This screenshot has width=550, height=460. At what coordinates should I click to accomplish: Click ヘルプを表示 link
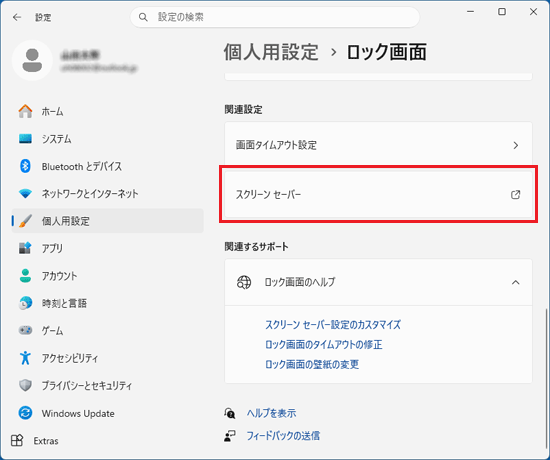[271, 413]
